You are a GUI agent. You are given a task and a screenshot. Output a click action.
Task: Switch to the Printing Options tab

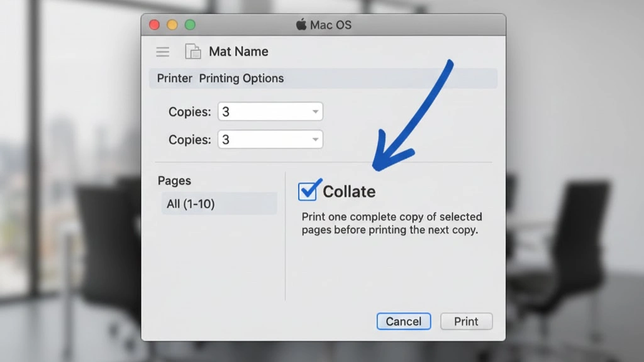241,79
